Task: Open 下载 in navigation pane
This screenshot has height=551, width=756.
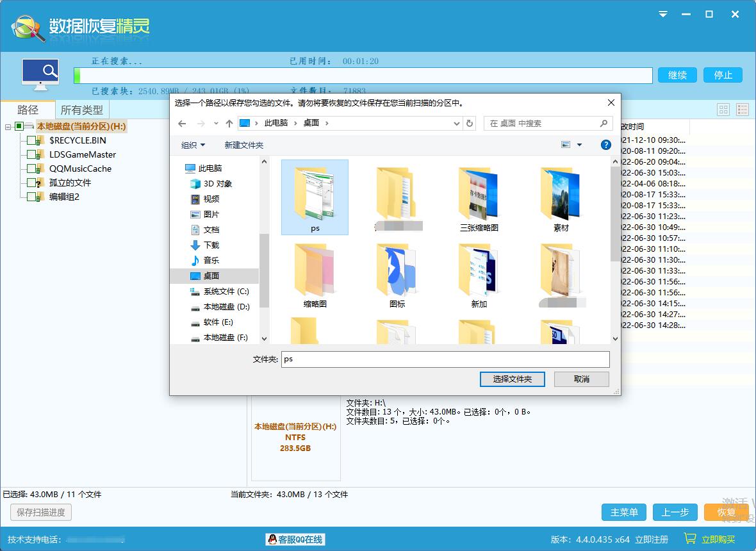Action: 206,245
